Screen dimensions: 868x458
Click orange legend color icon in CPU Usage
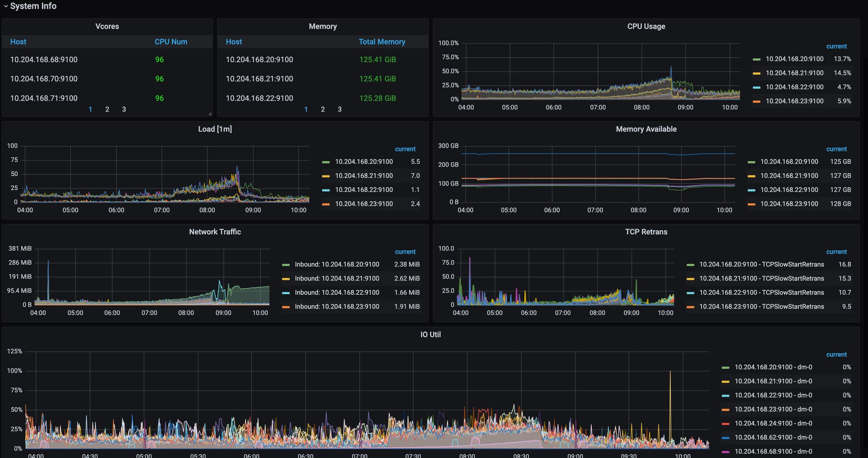[x=756, y=101]
